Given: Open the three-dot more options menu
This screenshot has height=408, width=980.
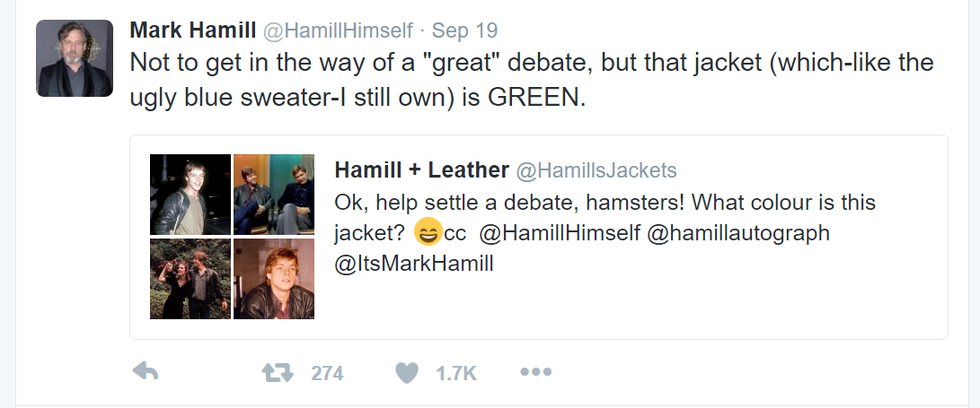Looking at the screenshot, I should pos(536,372).
